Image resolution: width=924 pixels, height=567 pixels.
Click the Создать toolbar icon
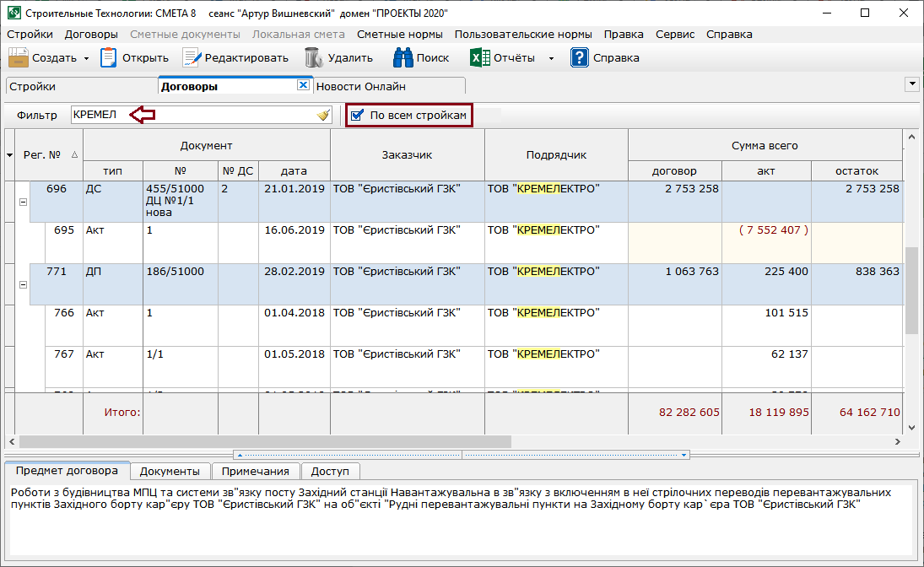19,58
